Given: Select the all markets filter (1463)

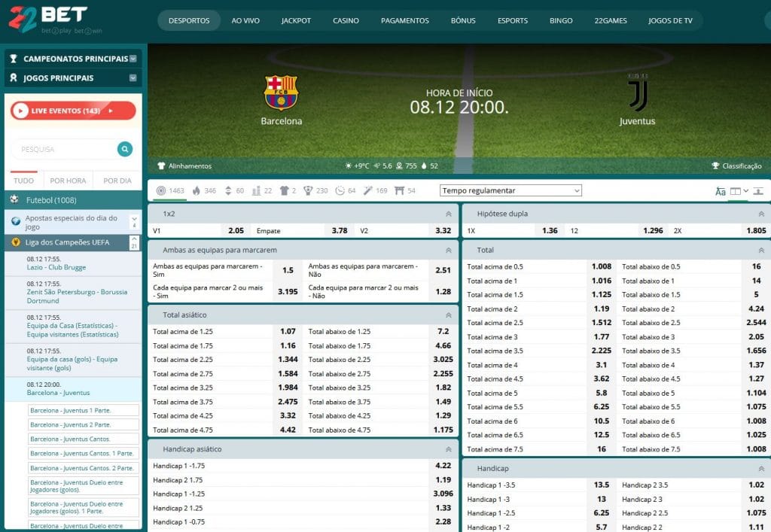Looking at the screenshot, I should (170, 190).
